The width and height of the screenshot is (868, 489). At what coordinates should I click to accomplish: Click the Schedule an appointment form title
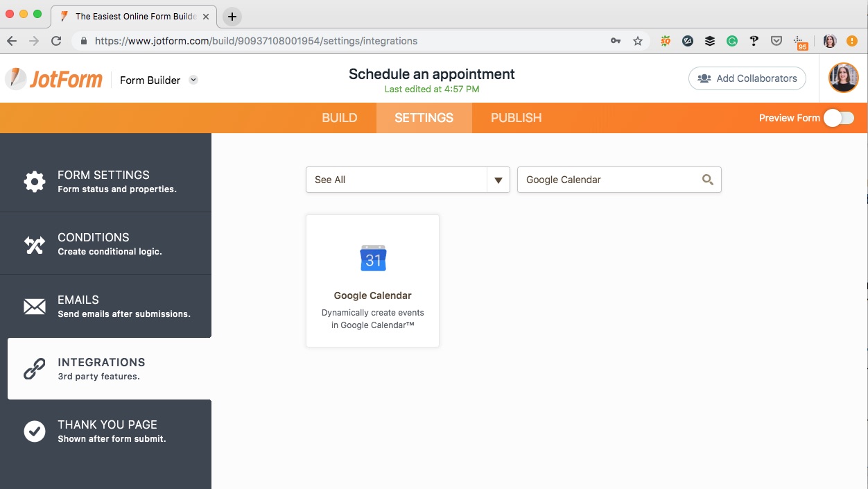[x=432, y=74]
